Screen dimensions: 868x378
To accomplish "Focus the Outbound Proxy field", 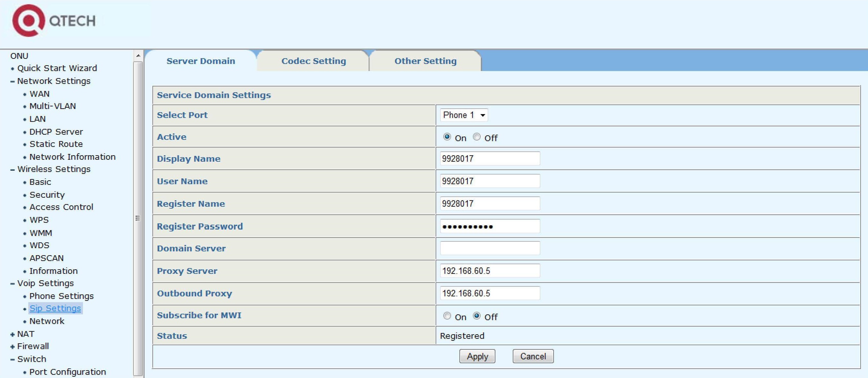I will pos(490,293).
